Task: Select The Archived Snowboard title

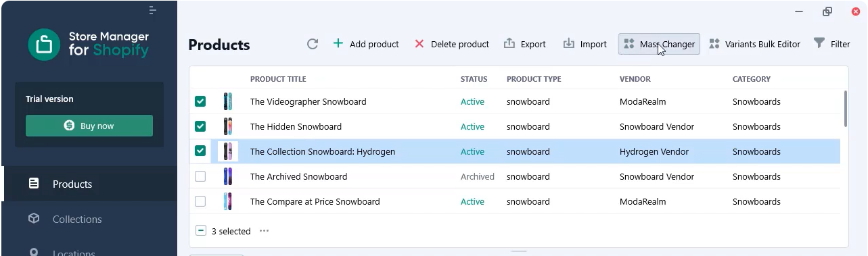Action: click(298, 176)
